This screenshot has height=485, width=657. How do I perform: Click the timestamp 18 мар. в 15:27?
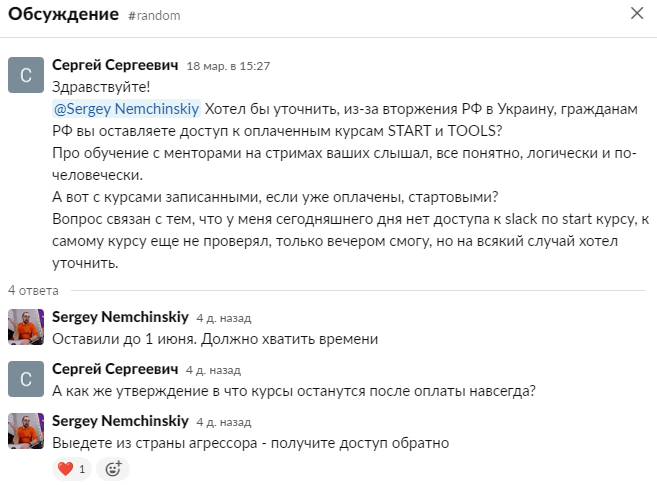tap(228, 66)
